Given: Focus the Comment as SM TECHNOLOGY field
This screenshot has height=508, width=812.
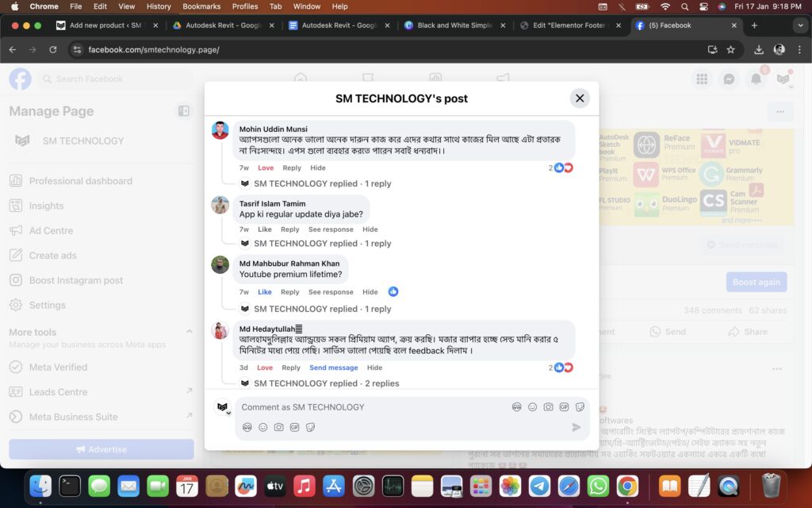Looking at the screenshot, I should pos(373,407).
